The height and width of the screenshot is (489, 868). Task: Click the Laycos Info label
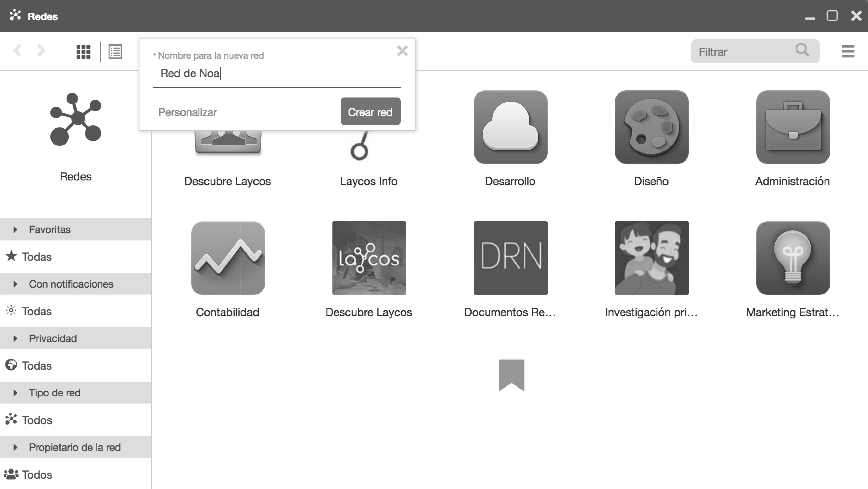click(x=369, y=181)
